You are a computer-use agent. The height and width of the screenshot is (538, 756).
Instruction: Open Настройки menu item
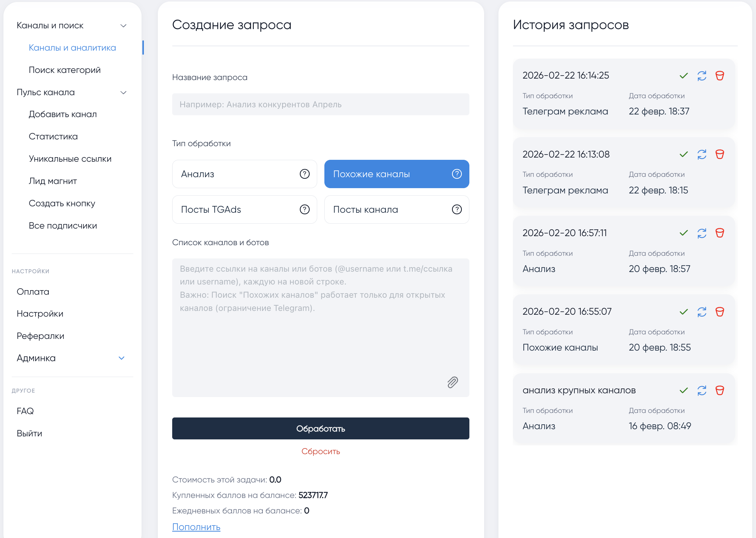(x=40, y=314)
